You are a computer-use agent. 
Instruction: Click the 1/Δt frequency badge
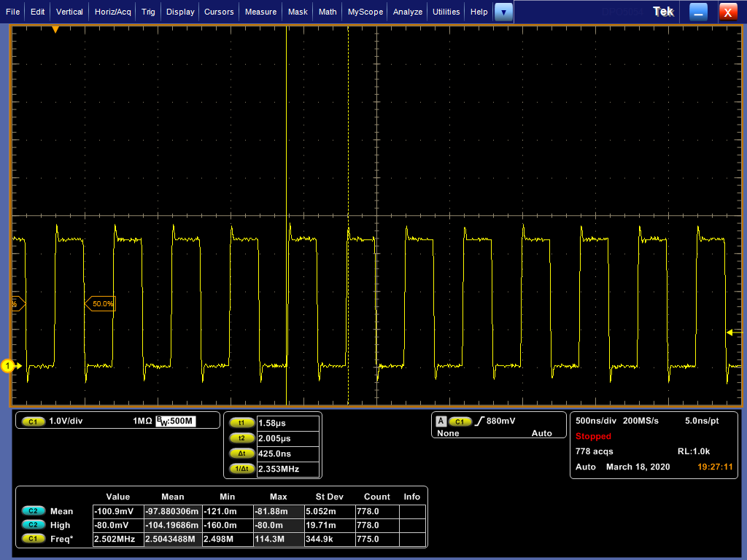[x=241, y=469]
